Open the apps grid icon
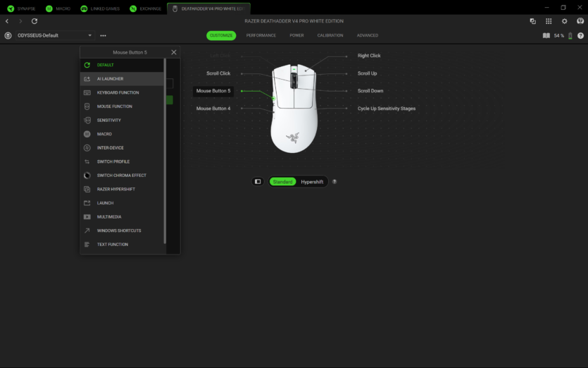Image resolution: width=588 pixels, height=368 pixels. (549, 21)
